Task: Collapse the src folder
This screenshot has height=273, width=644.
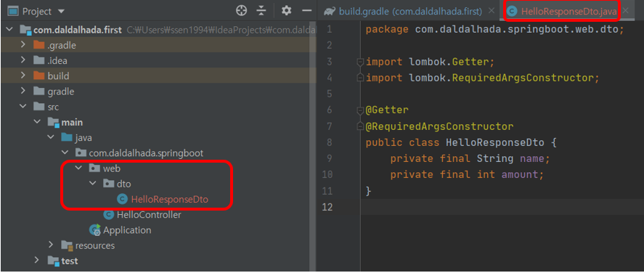Action: click(23, 107)
